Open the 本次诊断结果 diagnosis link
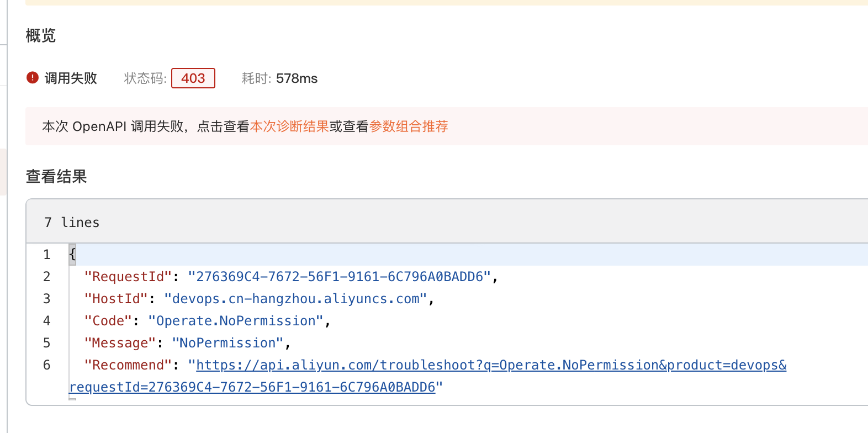The height and width of the screenshot is (433, 868). [289, 126]
